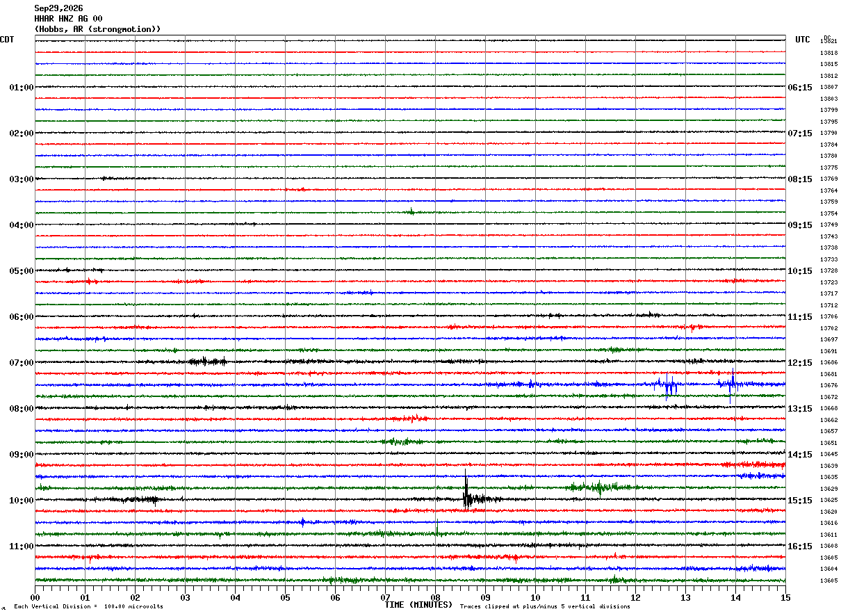Select the DC offset value 13821
Image resolution: width=841 pixels, height=616 pixels.
828,42
